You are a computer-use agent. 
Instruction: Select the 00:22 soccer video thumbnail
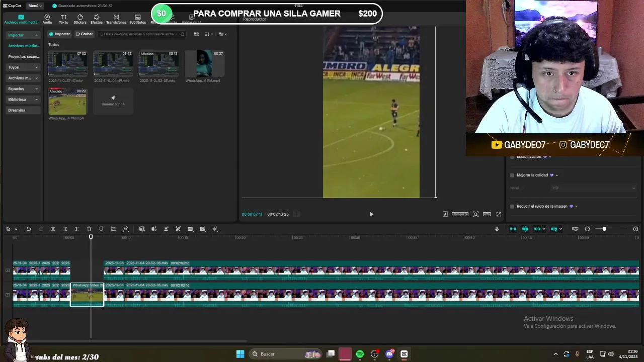pyautogui.click(x=67, y=102)
